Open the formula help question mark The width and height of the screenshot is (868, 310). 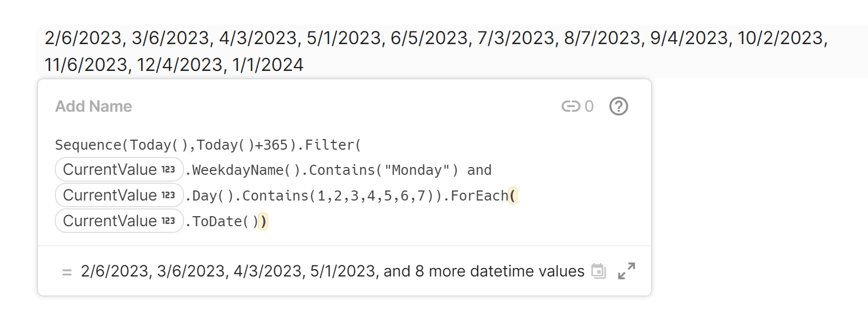pyautogui.click(x=619, y=106)
